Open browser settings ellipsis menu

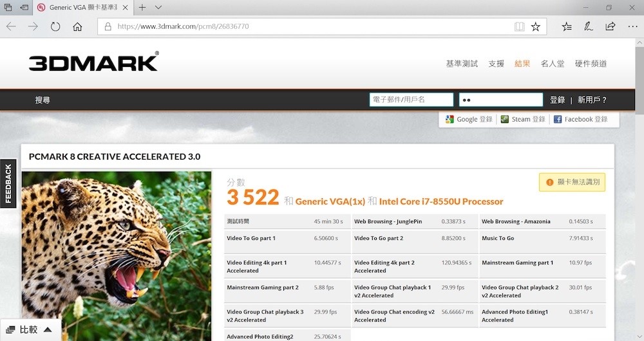tap(632, 26)
